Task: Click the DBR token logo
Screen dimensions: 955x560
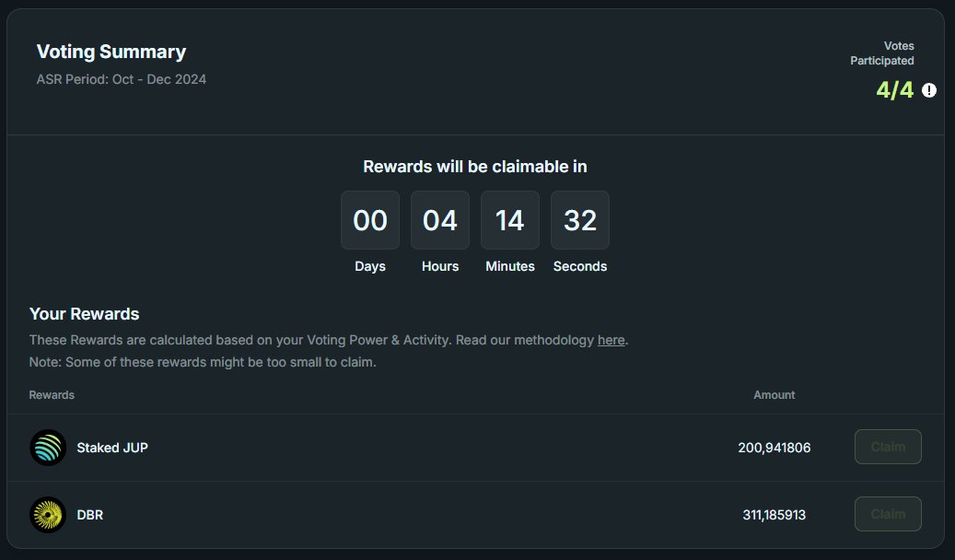Action: [48, 515]
